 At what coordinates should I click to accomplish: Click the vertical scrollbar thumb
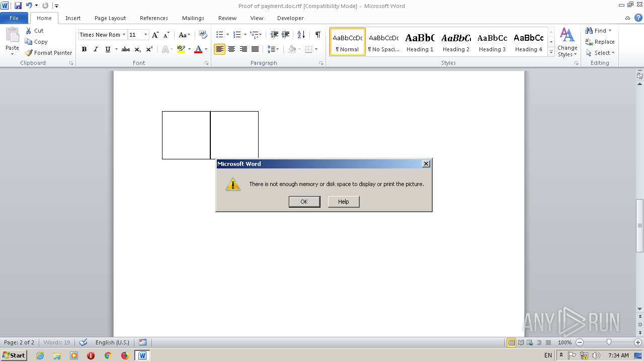pos(639,226)
